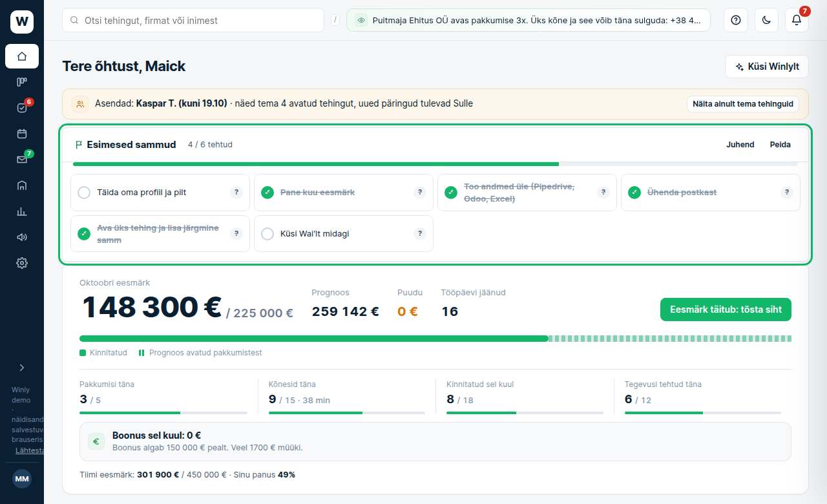Click the 'Kinnitatud sel kuul' 8 / 18 stat
This screenshot has height=504, width=827.
525,395
